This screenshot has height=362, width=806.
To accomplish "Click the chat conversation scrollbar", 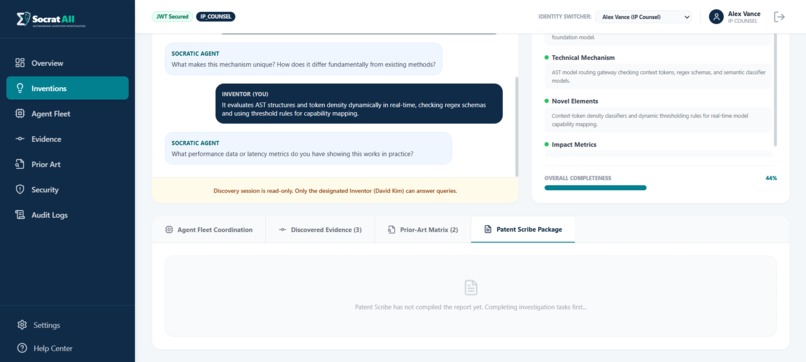I will 517,126.
